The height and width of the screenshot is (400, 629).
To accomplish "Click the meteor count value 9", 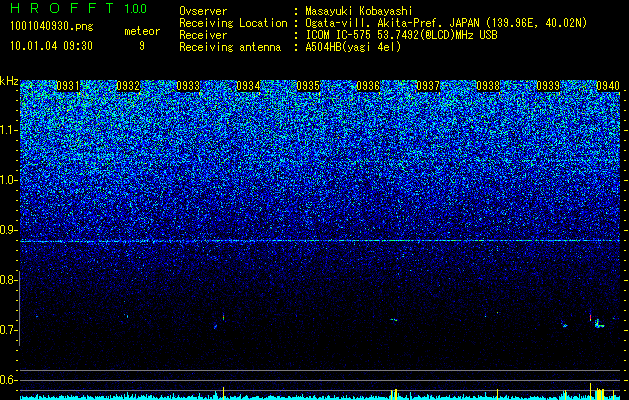I will pyautogui.click(x=142, y=46).
